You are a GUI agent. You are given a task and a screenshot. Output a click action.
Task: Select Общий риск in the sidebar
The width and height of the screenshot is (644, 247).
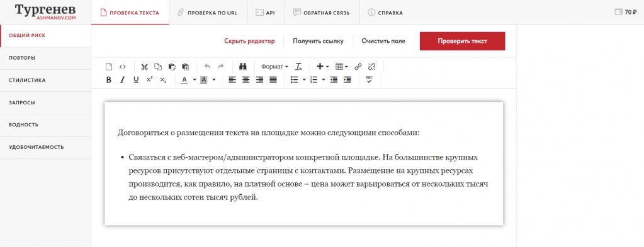45,36
